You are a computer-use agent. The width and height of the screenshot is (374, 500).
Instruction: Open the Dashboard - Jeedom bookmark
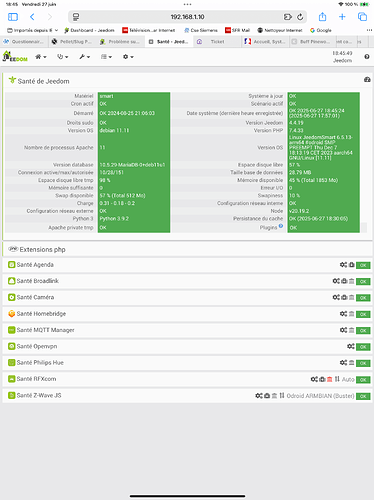89,30
